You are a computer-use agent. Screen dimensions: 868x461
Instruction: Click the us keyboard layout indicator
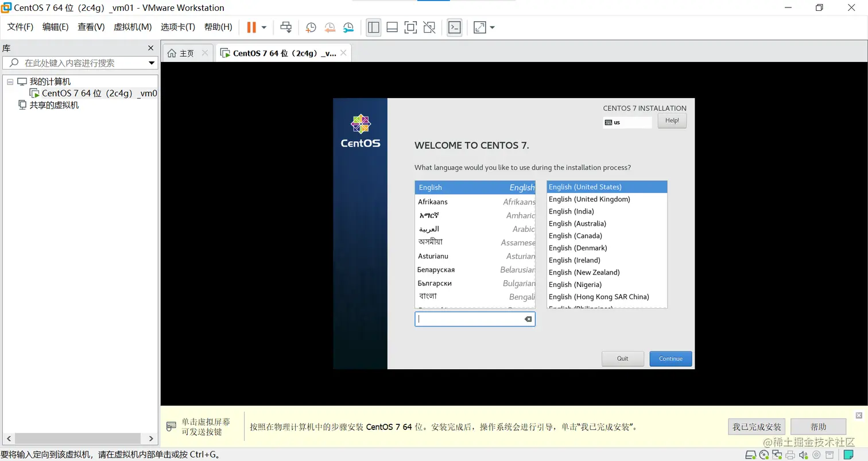pos(627,122)
